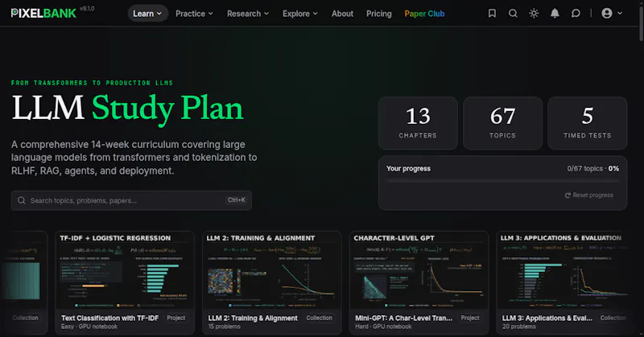Open the chat bubble icon

[x=576, y=14]
